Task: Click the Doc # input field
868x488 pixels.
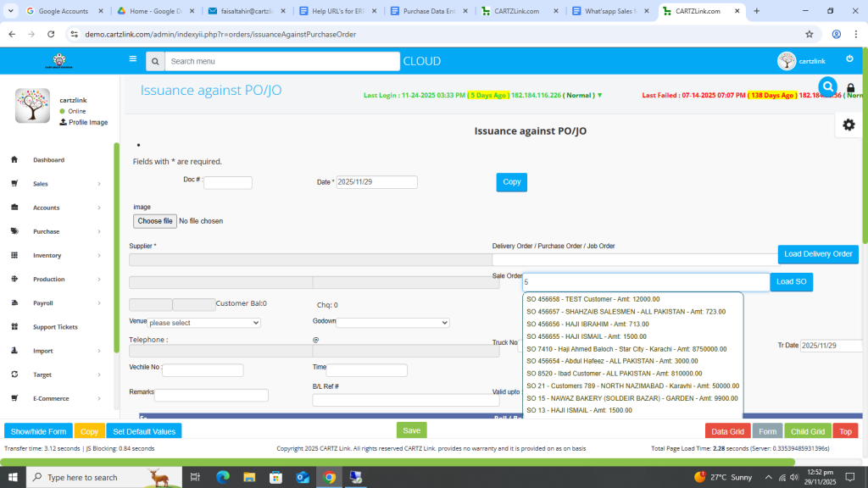Action: (x=227, y=183)
